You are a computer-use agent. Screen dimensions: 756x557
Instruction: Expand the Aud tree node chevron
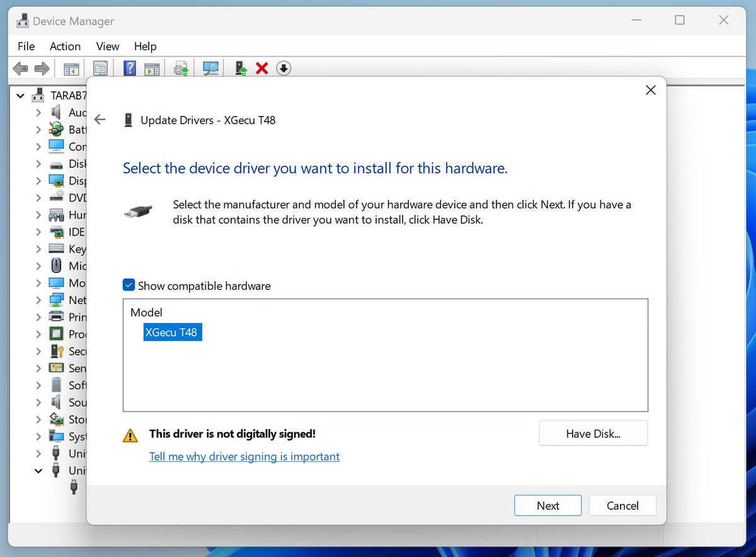coord(38,112)
